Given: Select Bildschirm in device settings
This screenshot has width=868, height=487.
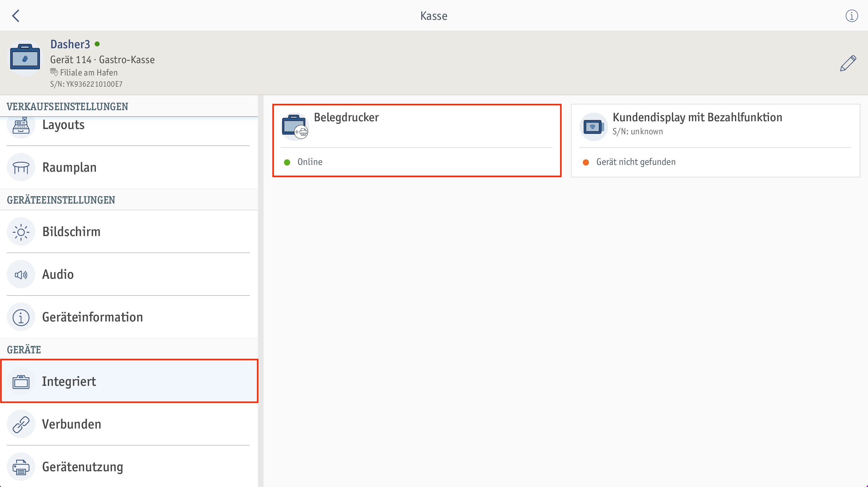Looking at the screenshot, I should (x=129, y=231).
